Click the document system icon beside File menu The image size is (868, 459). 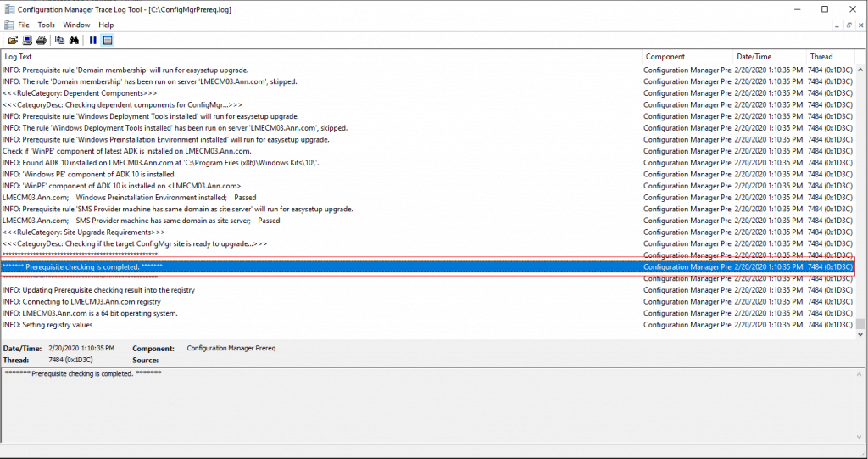[x=8, y=25]
